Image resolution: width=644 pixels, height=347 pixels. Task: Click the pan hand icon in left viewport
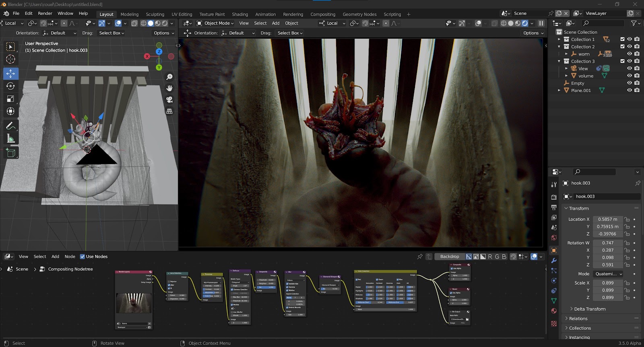coord(169,88)
